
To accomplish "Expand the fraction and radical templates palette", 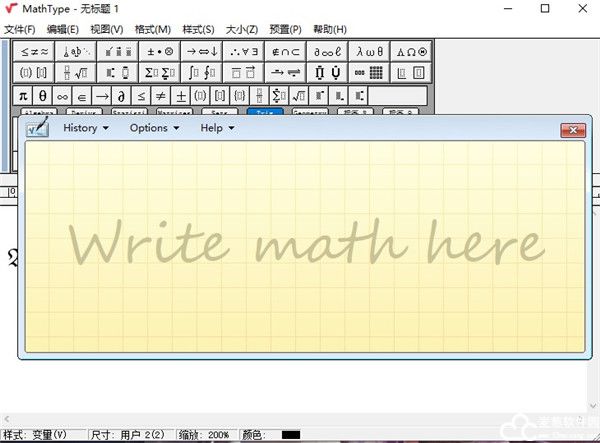I will pos(76,72).
